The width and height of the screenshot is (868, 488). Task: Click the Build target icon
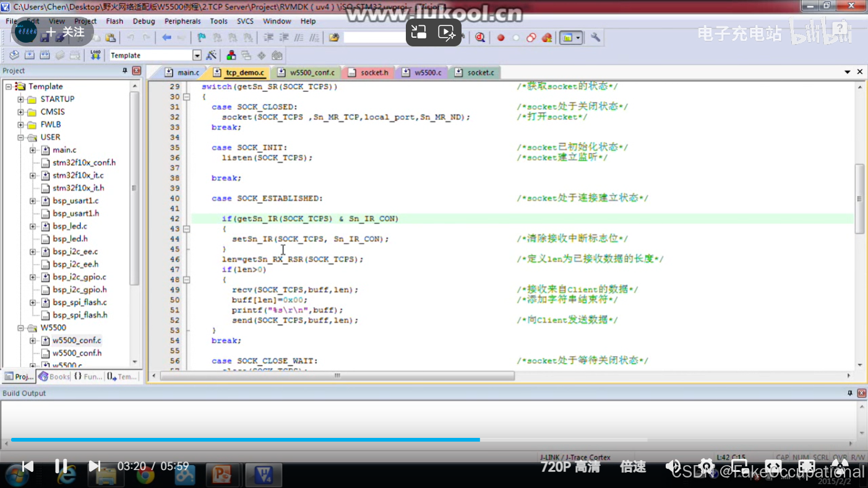(x=30, y=55)
